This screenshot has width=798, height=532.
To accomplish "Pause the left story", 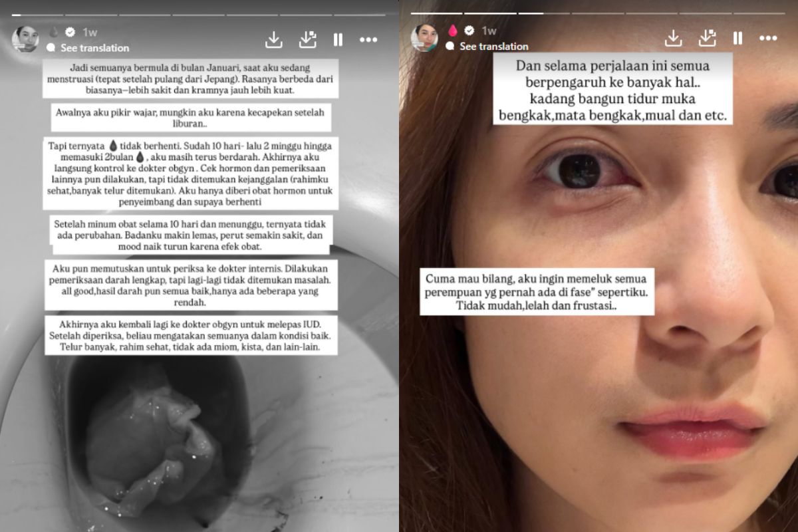I will 338,40.
